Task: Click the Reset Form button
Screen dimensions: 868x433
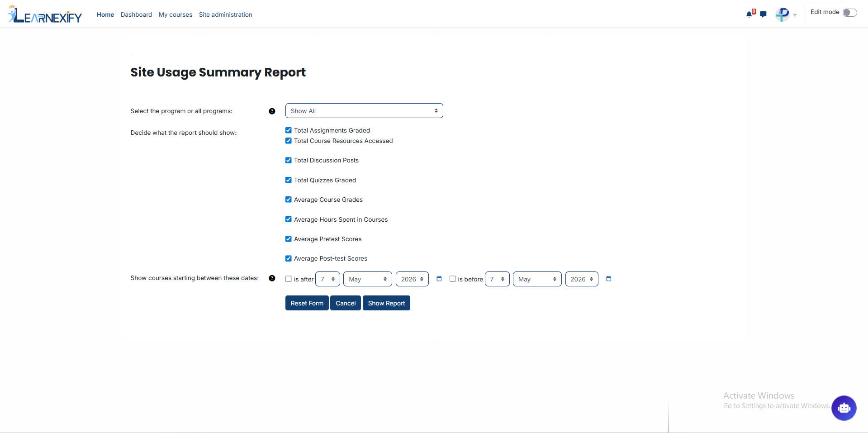Action: click(x=307, y=303)
